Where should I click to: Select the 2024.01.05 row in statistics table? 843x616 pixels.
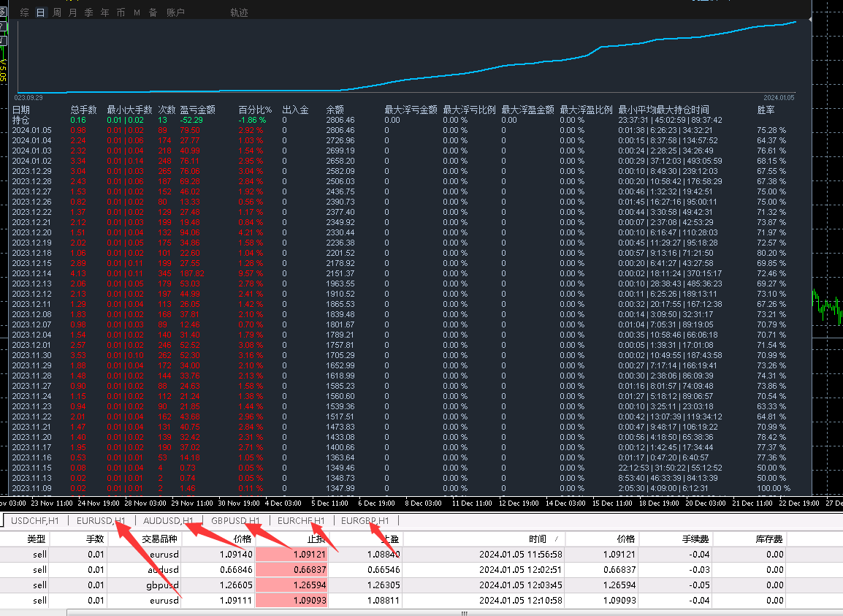tap(31, 130)
